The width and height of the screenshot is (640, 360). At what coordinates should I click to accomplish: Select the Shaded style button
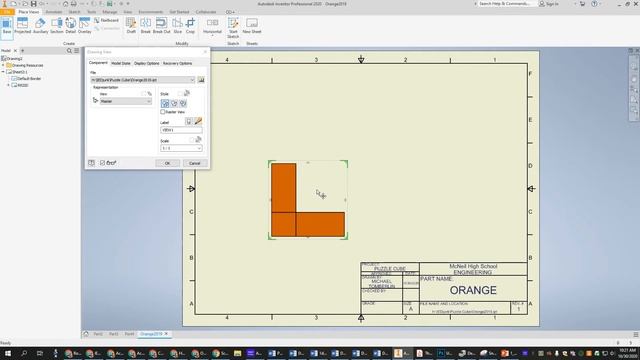(x=183, y=103)
